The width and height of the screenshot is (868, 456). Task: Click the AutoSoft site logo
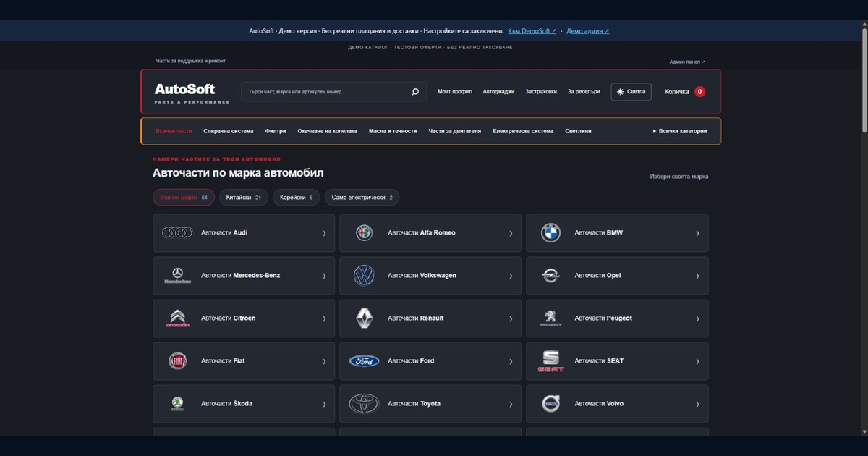tap(192, 93)
